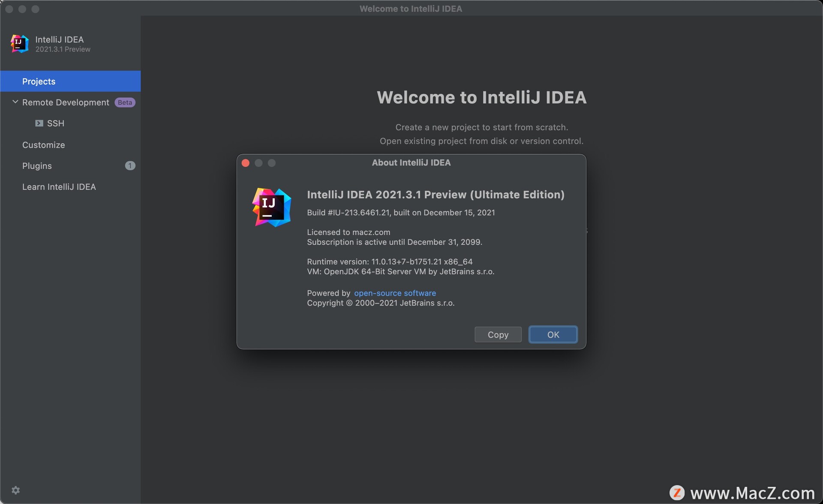Click the About IntelliJ IDEA title bar

(411, 163)
